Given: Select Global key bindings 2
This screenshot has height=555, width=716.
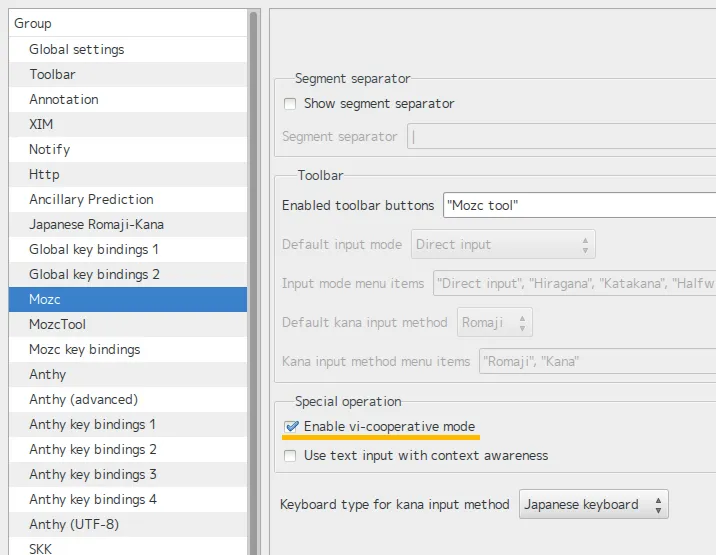Looking at the screenshot, I should click(94, 275).
